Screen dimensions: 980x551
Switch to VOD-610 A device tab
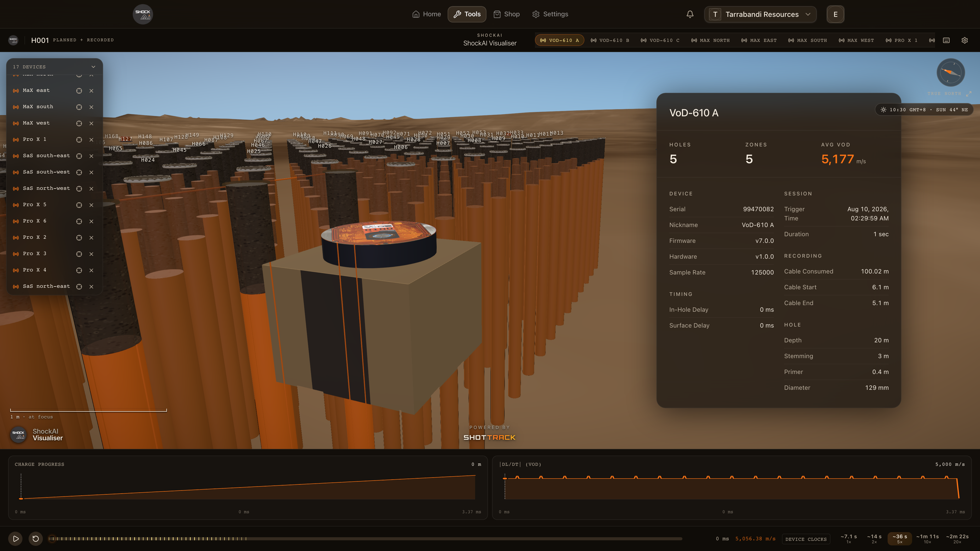click(559, 40)
